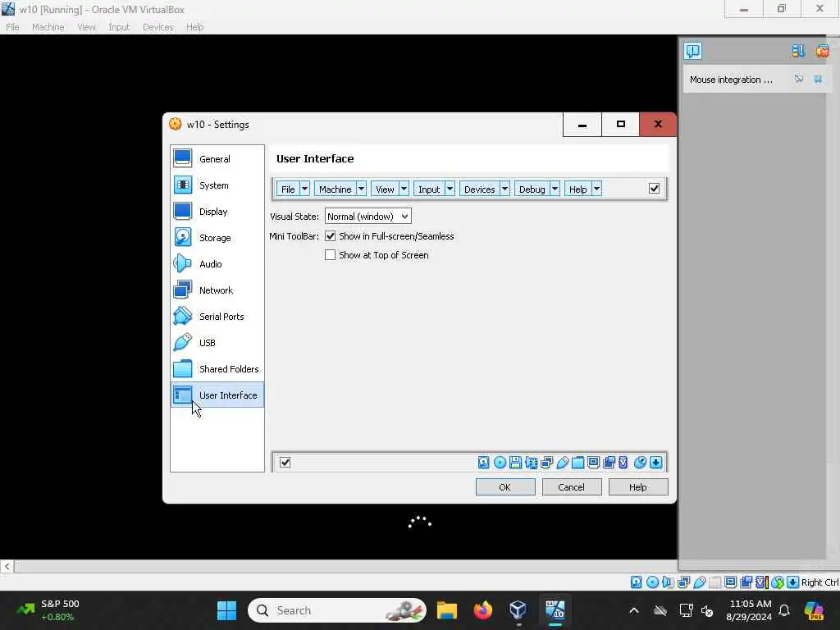Click recording icon in Settings status-bar preview

(609, 463)
